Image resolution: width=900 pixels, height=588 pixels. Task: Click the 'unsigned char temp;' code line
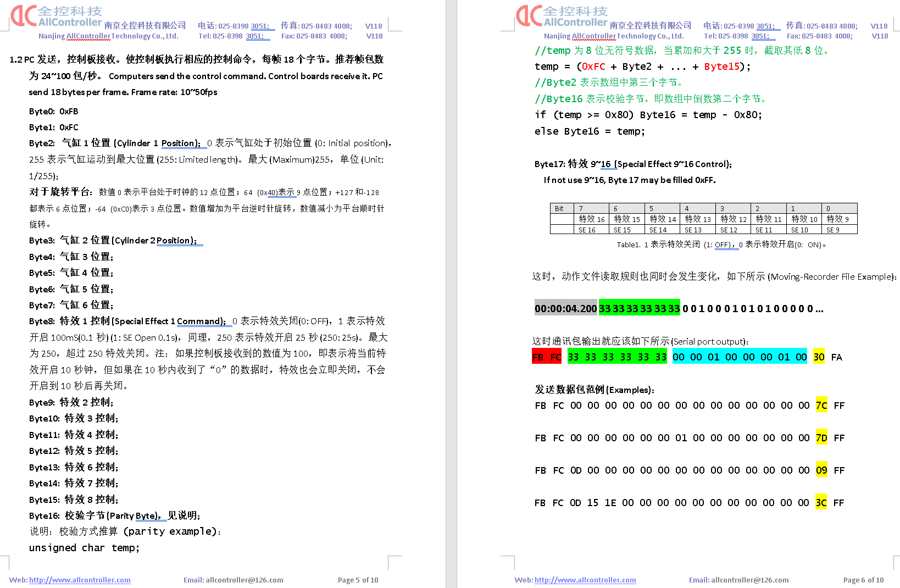point(84,548)
